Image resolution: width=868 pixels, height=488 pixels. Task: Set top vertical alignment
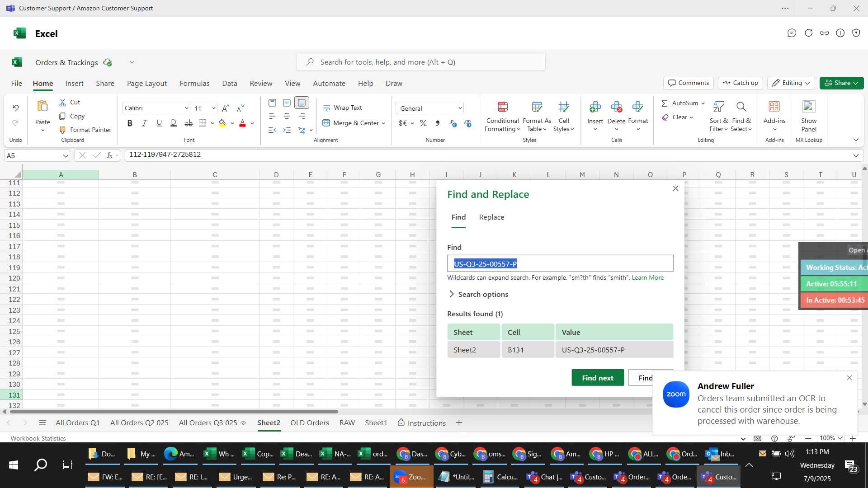272,103
